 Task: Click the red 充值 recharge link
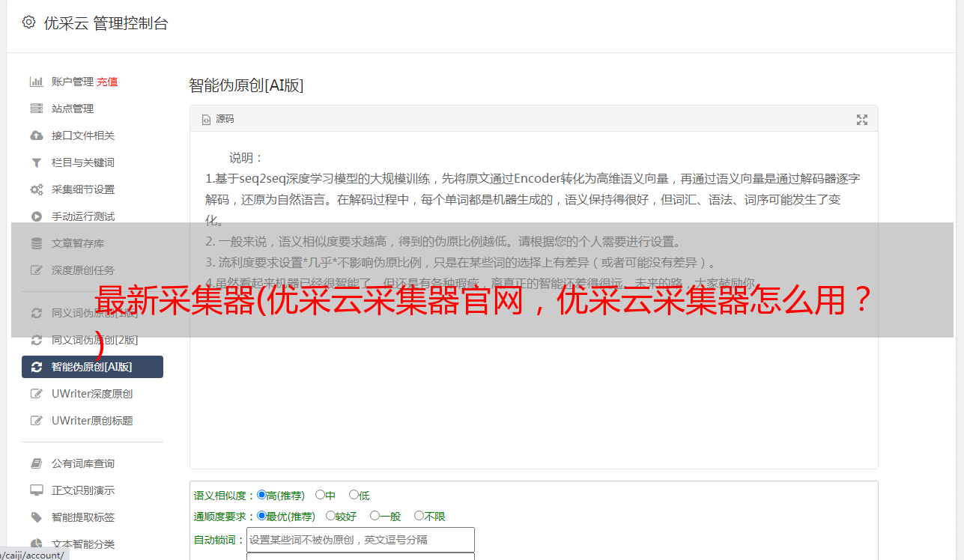point(107,82)
